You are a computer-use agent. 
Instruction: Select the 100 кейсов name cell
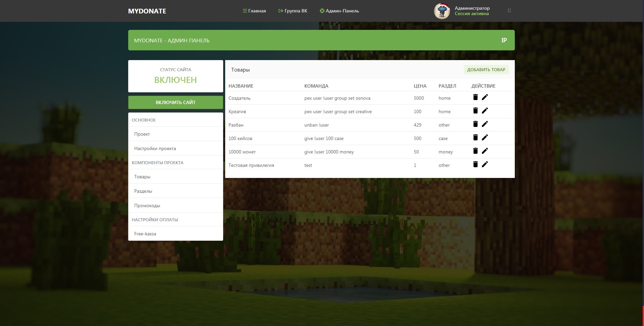point(240,138)
